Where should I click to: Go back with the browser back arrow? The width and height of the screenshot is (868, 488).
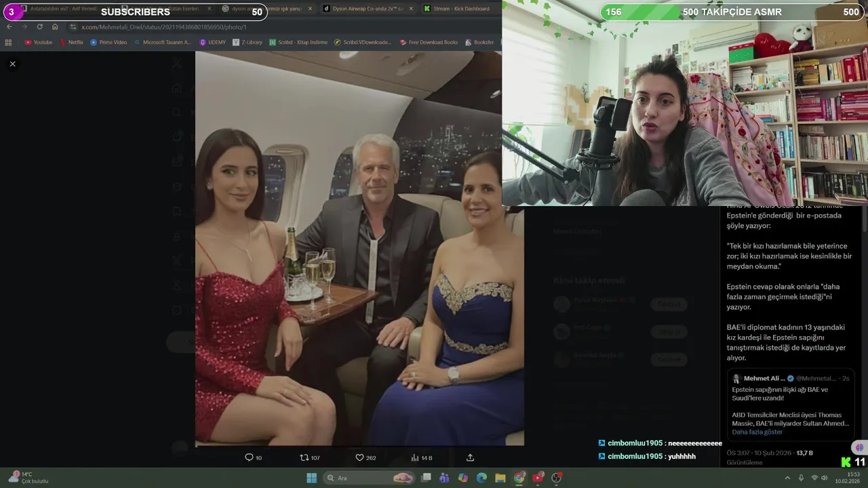tap(9, 26)
